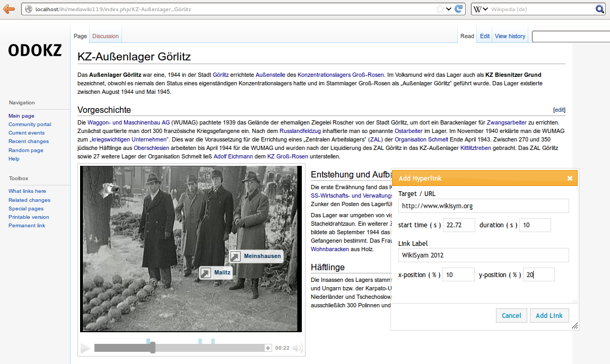
Task: Open Community portal link
Action: click(x=30, y=125)
